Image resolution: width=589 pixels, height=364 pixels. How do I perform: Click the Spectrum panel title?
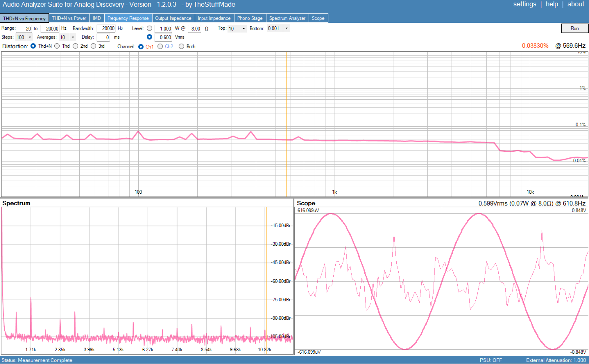[x=16, y=203]
